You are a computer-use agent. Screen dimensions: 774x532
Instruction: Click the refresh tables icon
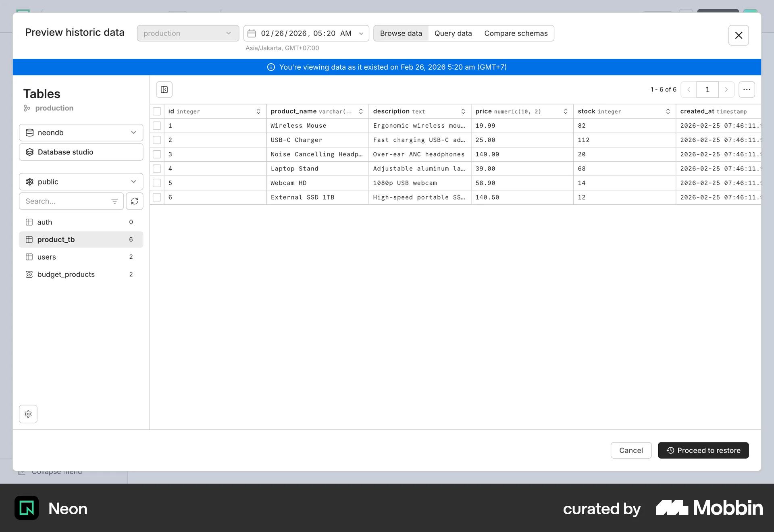tap(135, 201)
